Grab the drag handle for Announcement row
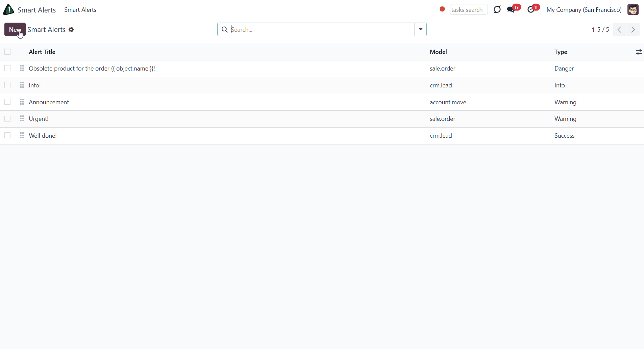The height and width of the screenshot is (349, 644). (22, 102)
